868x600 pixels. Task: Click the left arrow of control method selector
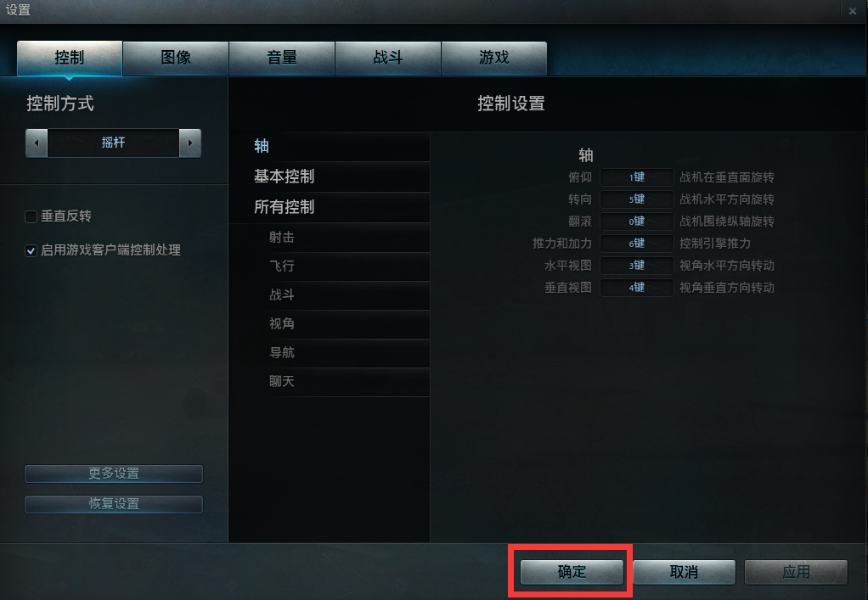click(x=37, y=143)
